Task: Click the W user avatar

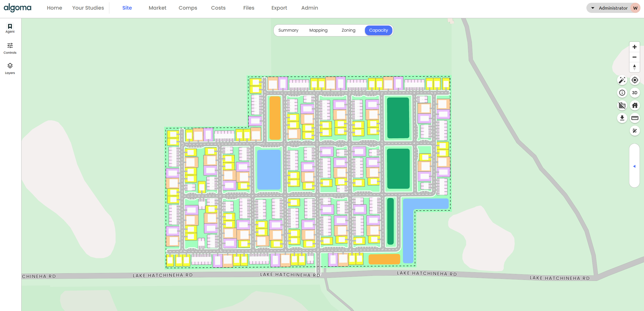Action: point(635,8)
